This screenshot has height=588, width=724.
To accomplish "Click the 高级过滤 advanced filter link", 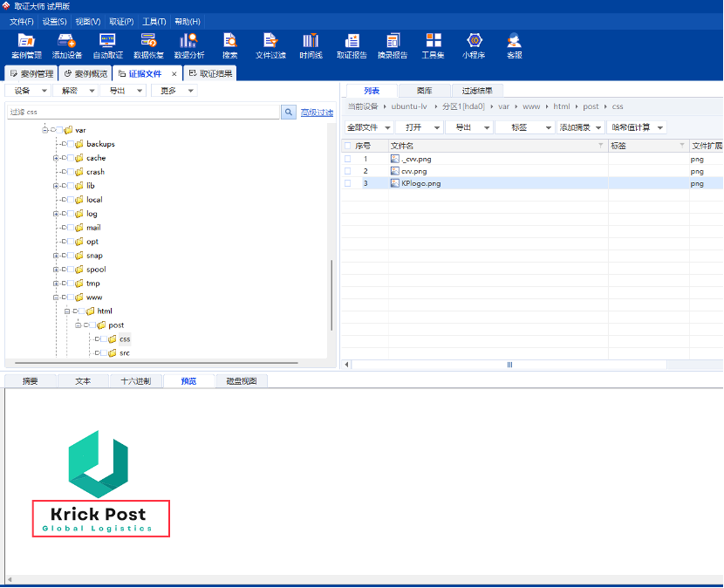I will tap(317, 113).
